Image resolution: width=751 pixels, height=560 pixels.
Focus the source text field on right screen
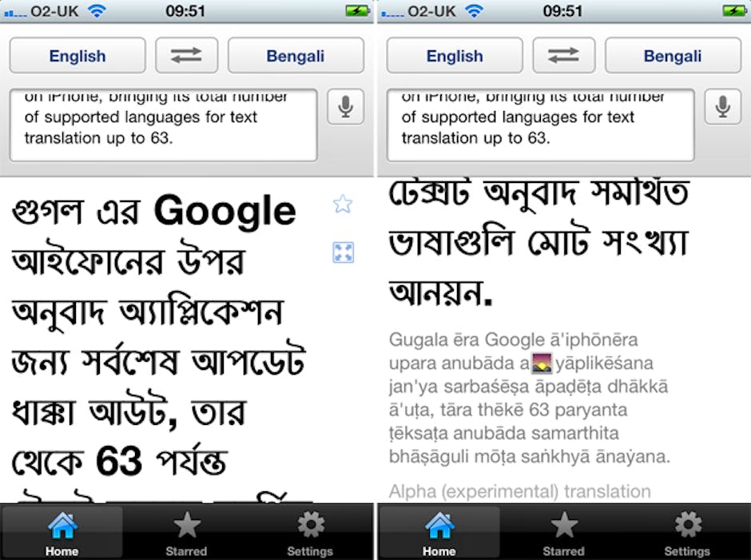[540, 125]
